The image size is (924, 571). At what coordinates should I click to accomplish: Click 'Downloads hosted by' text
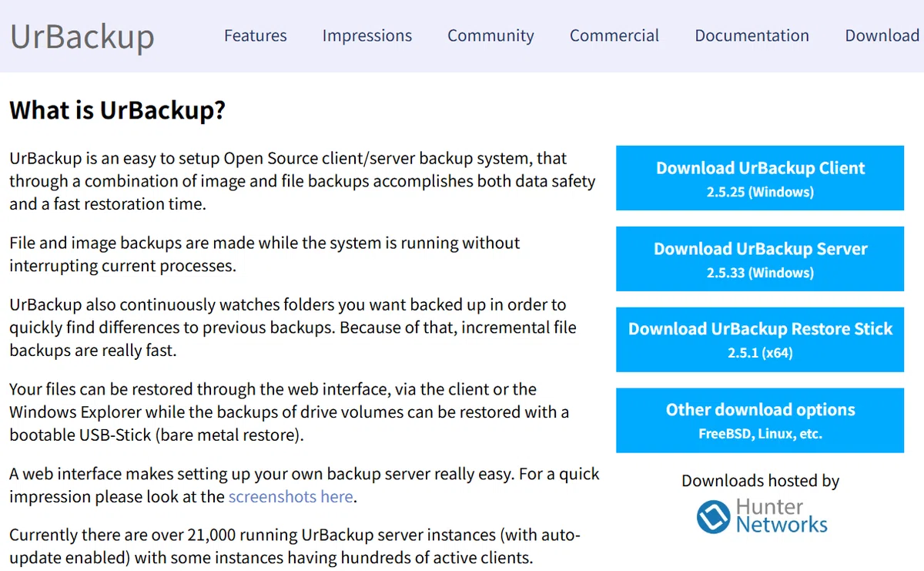pos(760,481)
